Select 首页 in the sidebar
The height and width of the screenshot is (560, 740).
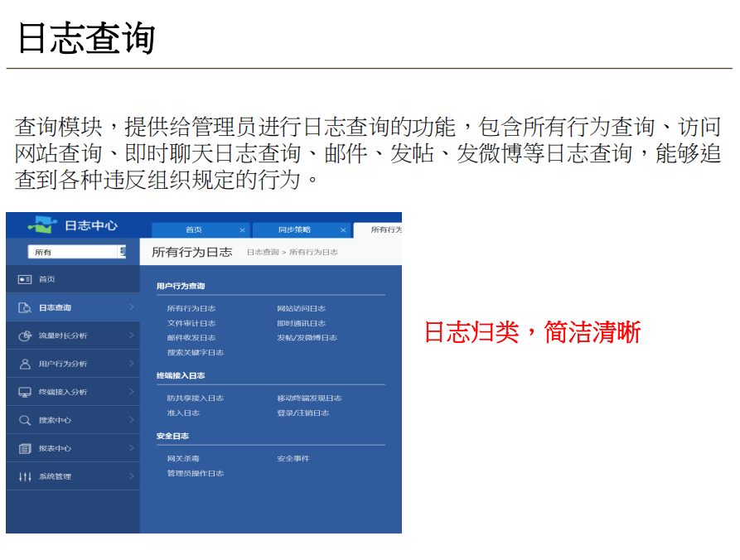(73, 279)
